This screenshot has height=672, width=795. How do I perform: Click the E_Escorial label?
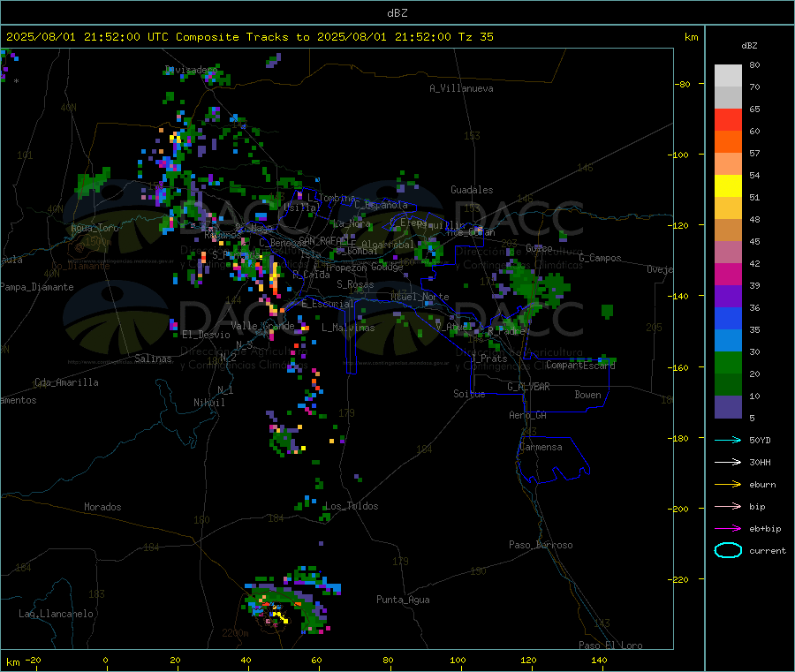[x=328, y=304]
